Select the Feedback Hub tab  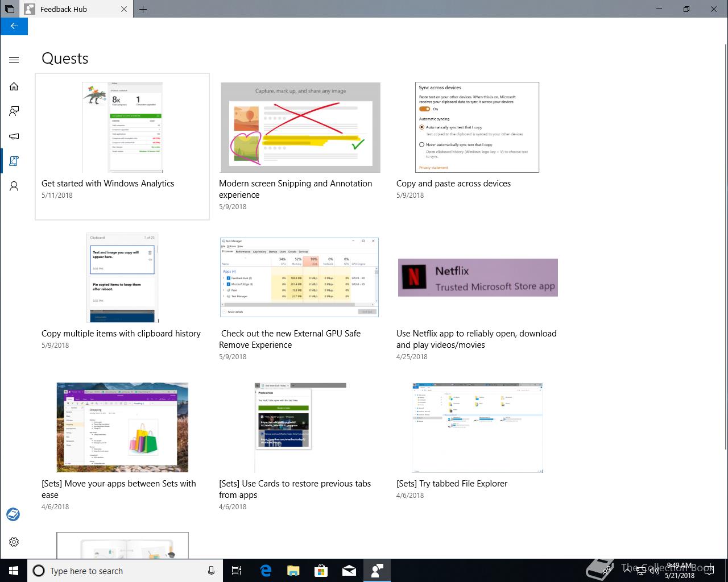click(x=77, y=9)
